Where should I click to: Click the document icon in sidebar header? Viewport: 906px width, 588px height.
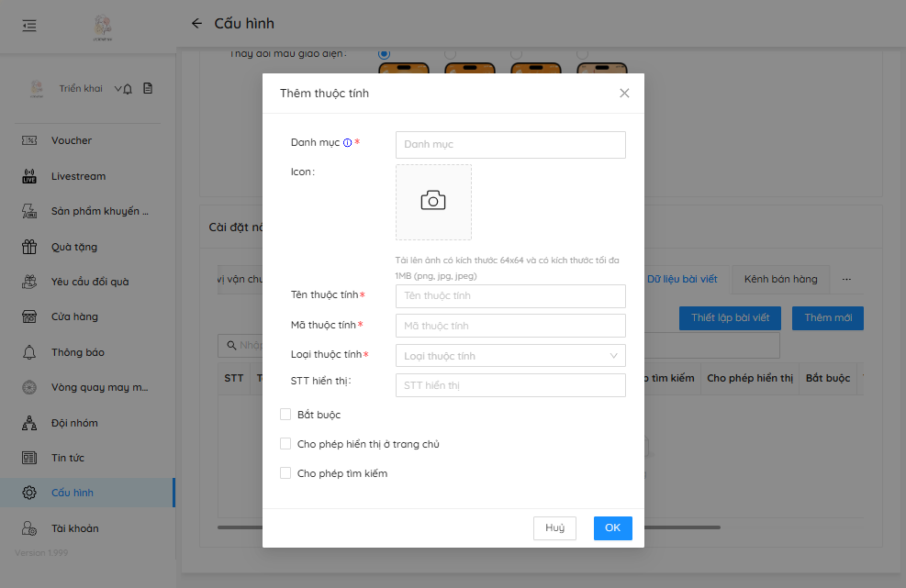(147, 89)
